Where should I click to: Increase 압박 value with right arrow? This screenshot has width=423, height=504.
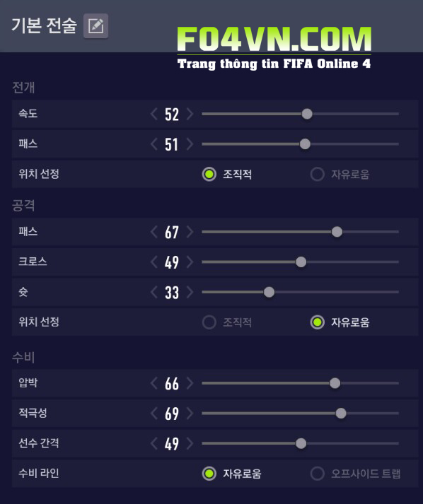click(190, 383)
